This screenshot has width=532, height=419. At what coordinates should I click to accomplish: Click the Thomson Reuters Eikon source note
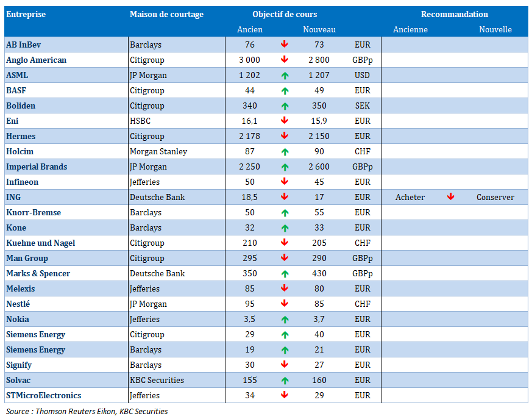87,411
